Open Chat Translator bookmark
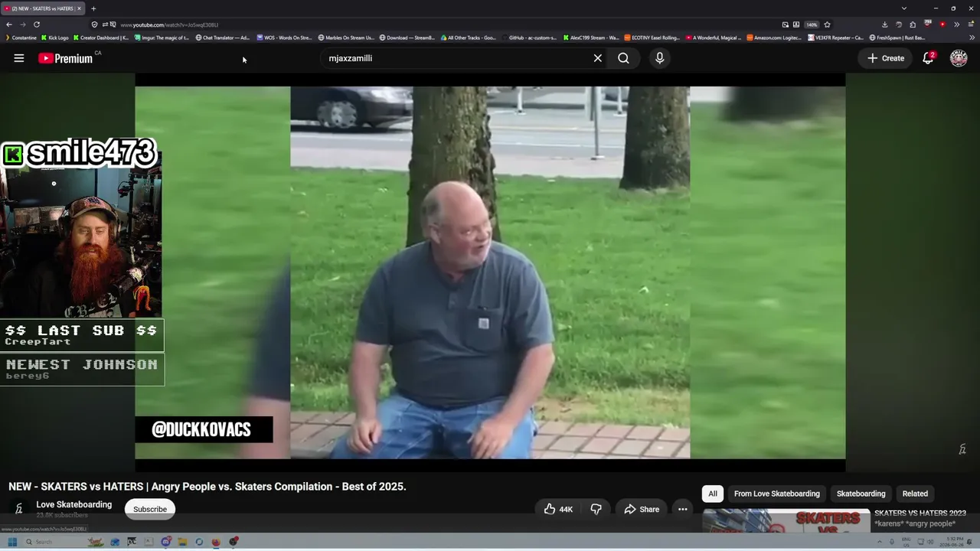Screen dimensions: 980x551 coord(223,37)
